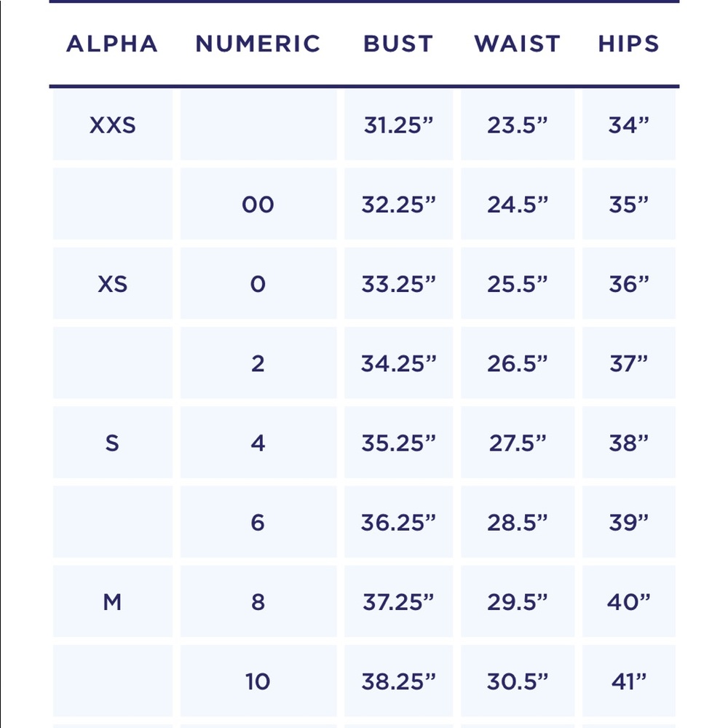This screenshot has width=728, height=728.
Task: Select the 37" hips measurement
Action: (x=629, y=363)
